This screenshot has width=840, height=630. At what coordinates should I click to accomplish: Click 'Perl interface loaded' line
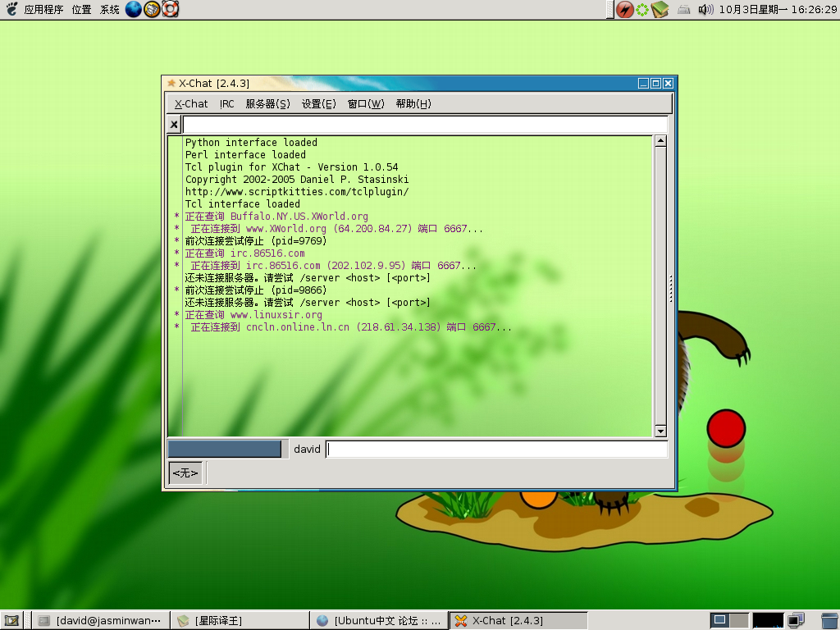tap(245, 155)
